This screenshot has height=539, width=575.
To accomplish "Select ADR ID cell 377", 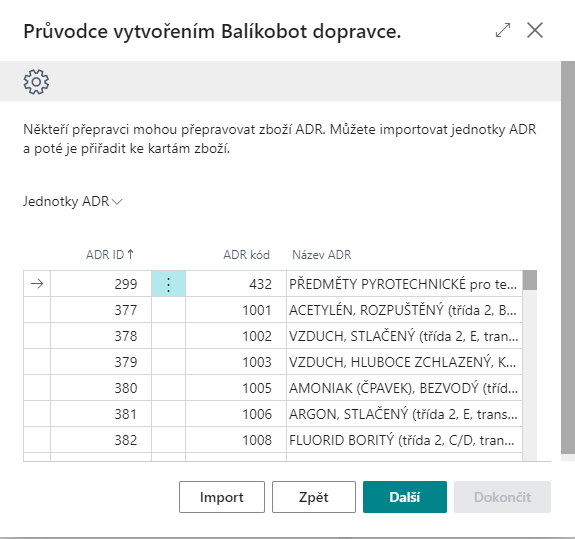I will 101,310.
